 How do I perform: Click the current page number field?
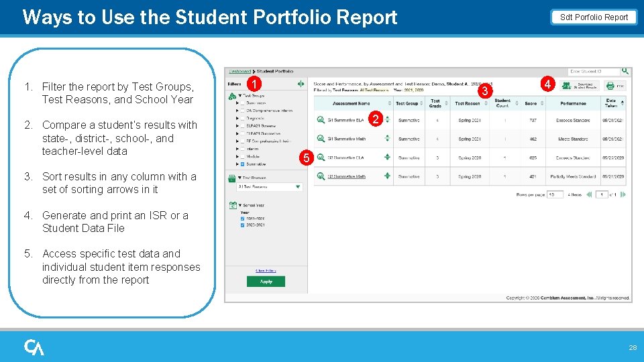click(x=601, y=194)
